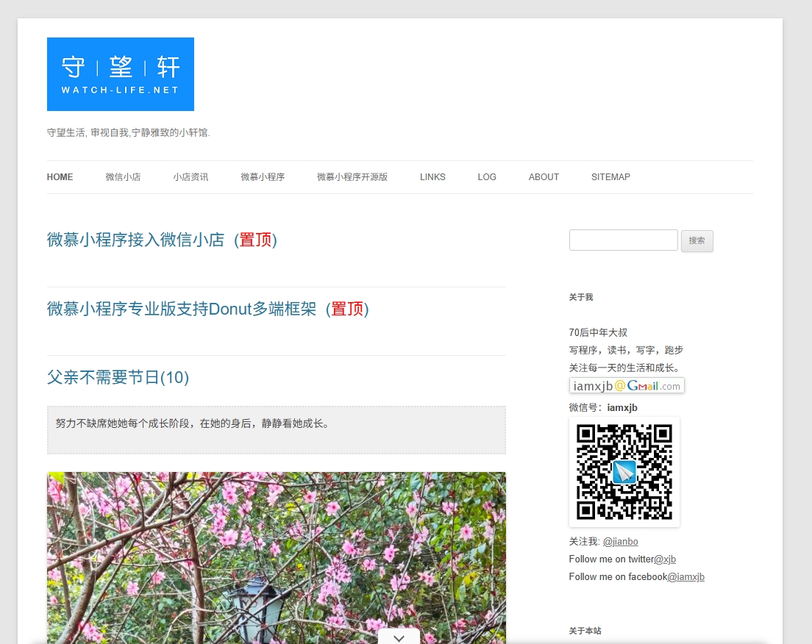
Task: Follow the @jianbo link
Action: [620, 542]
